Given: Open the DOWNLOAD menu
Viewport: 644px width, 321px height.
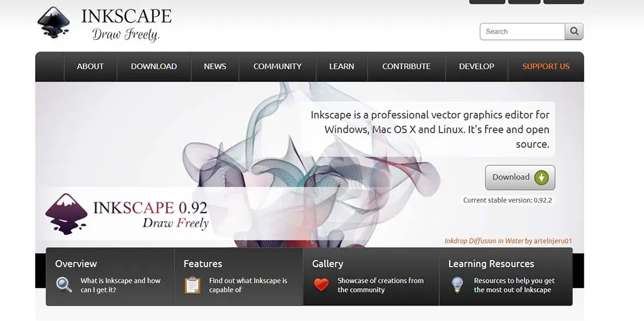Looking at the screenshot, I should 154,67.
